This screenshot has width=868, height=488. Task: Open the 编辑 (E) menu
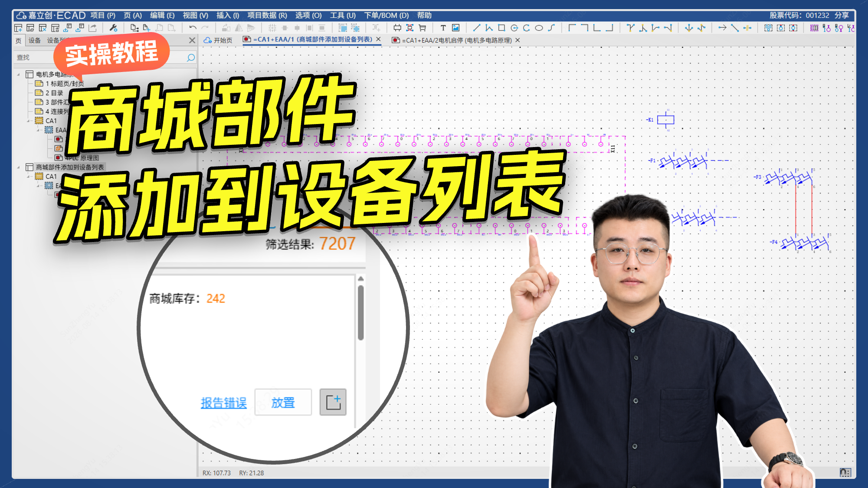pyautogui.click(x=162, y=15)
